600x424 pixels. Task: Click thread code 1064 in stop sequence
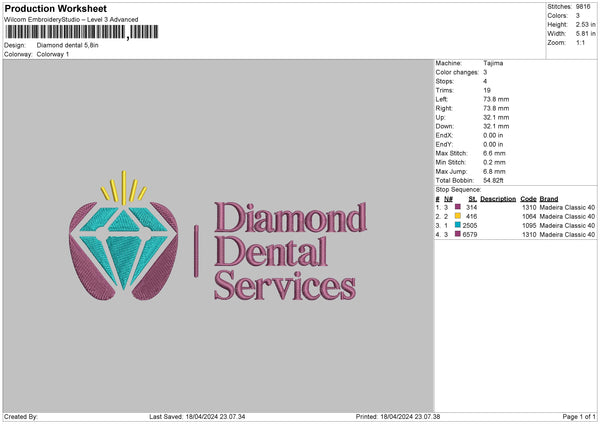[529, 217]
